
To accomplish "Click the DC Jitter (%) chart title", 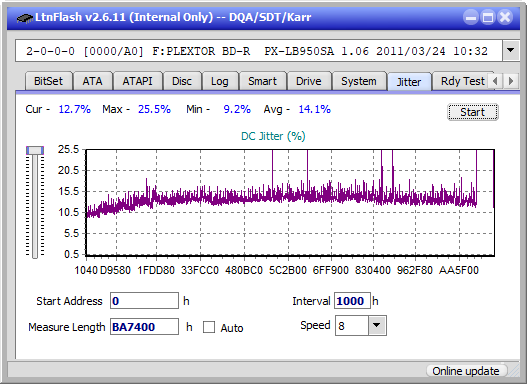I will coord(273,136).
